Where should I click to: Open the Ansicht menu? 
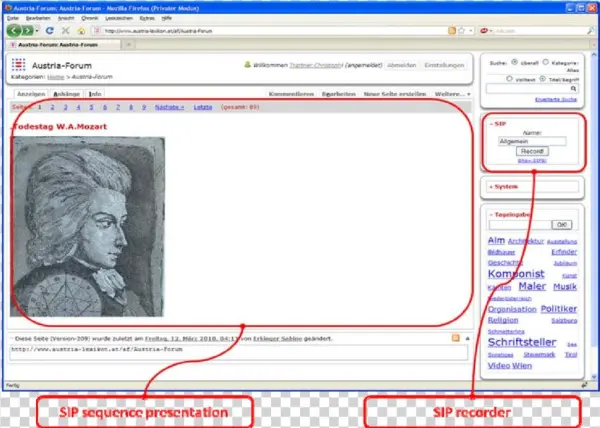66,18
